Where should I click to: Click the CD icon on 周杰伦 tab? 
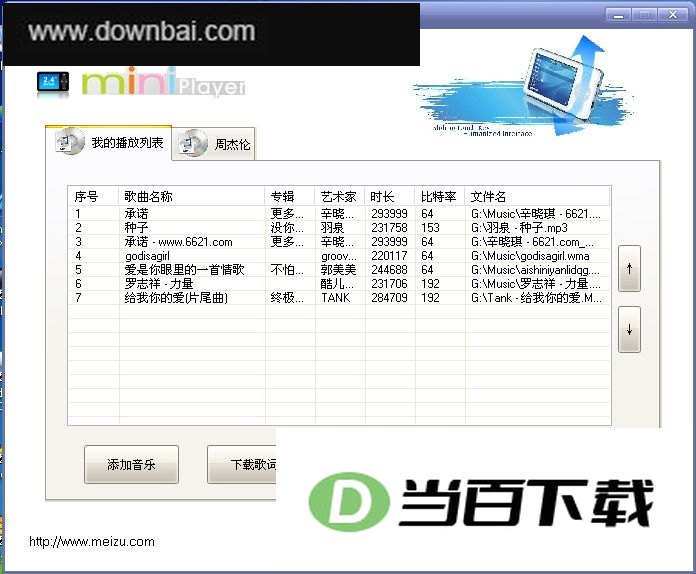tap(193, 143)
